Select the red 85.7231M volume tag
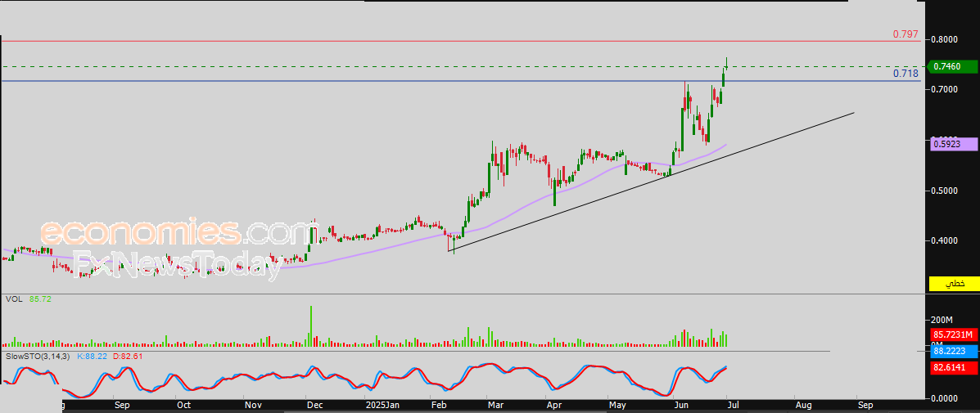 (x=954, y=334)
